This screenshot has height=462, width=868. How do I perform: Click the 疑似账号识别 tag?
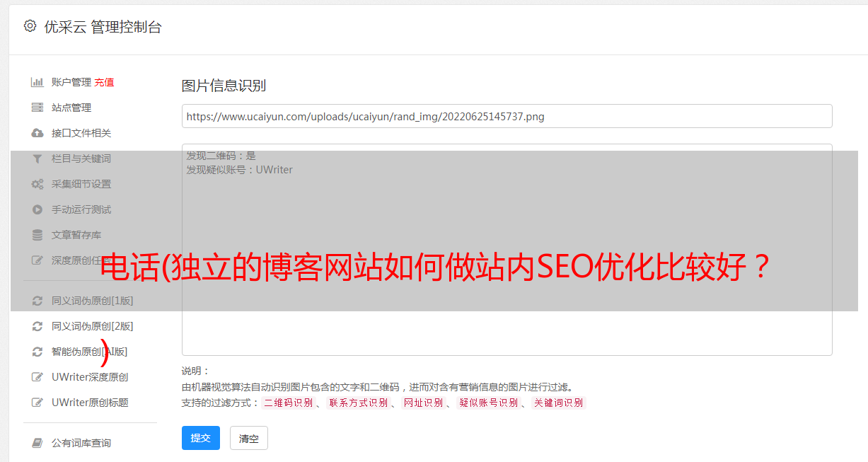tap(488, 403)
